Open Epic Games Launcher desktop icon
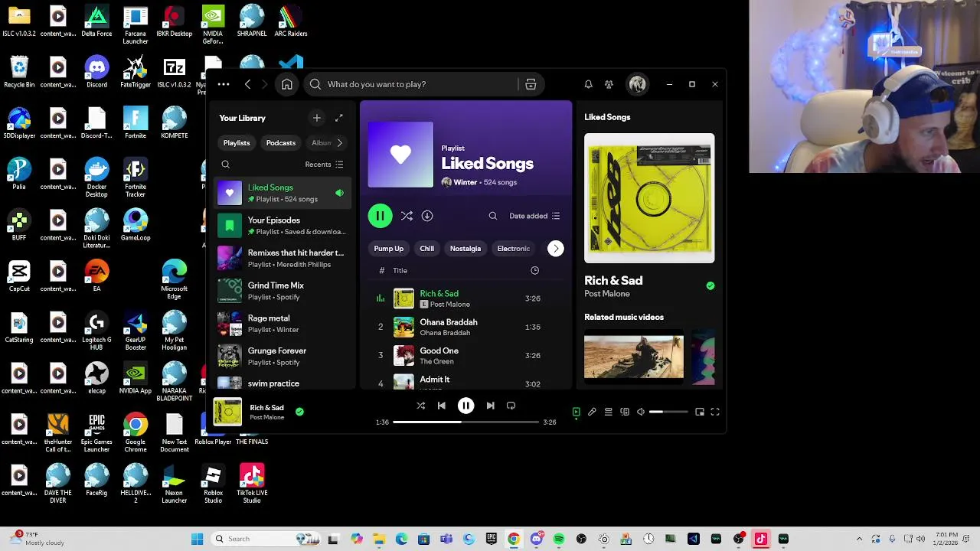The image size is (980, 551). 96,432
